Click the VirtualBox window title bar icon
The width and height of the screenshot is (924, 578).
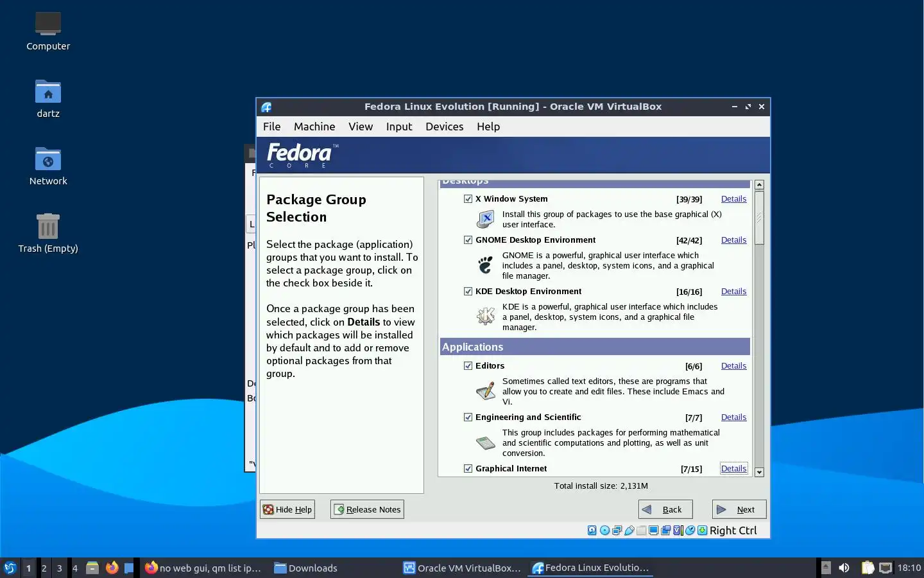267,107
